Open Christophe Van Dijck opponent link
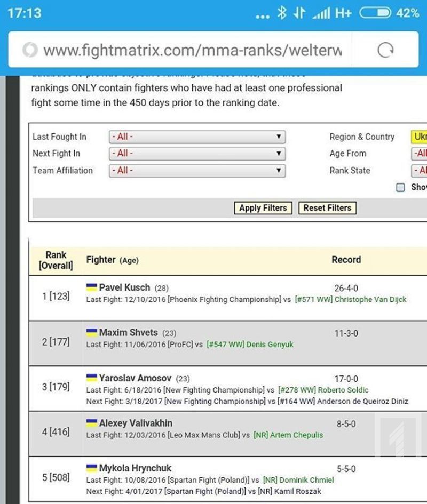Screen dimensions: 427x504 [x=370, y=300]
